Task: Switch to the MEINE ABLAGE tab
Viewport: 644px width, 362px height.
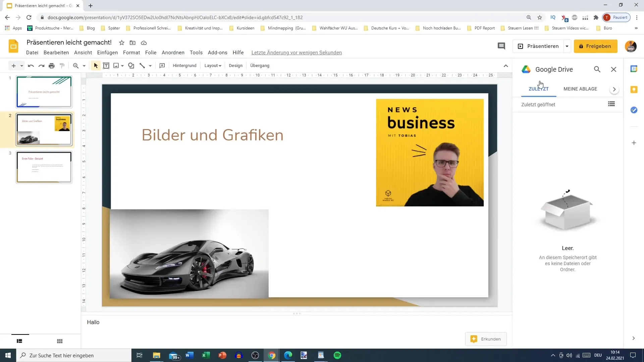Action: pyautogui.click(x=580, y=89)
